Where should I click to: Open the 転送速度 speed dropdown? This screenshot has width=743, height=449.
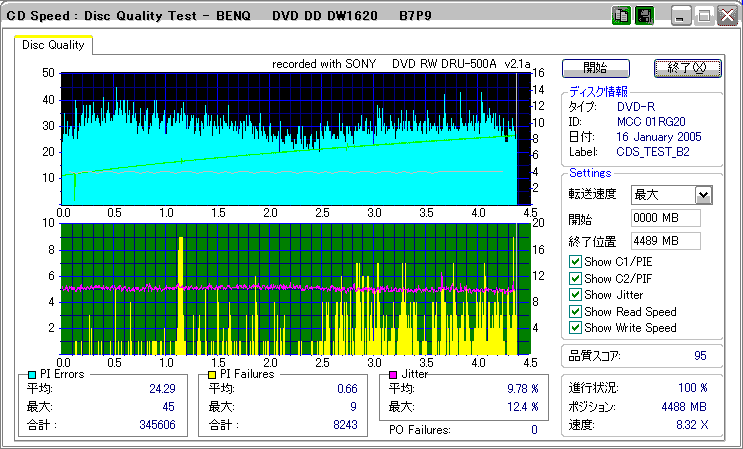point(703,194)
